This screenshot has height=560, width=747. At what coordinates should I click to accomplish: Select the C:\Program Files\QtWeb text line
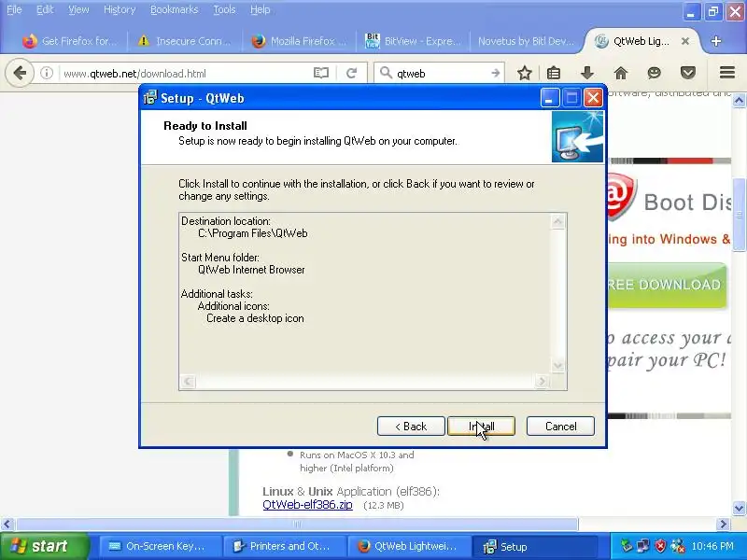[x=252, y=233]
